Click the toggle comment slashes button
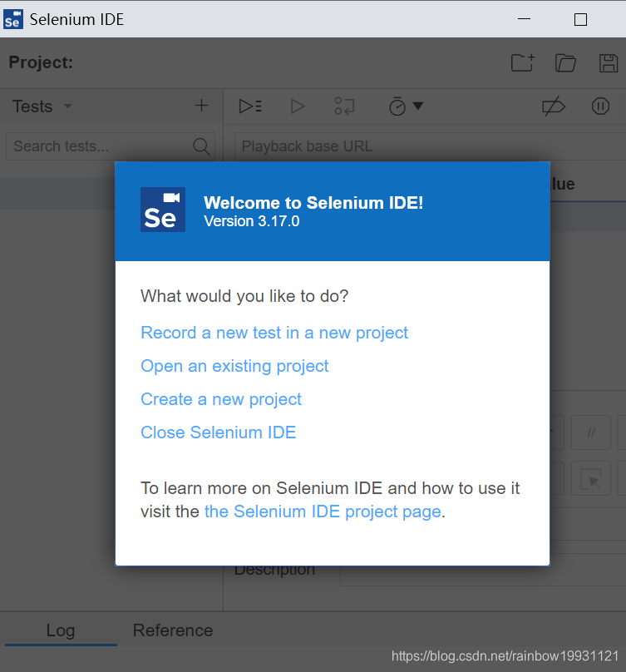This screenshot has width=626, height=672. coord(591,432)
